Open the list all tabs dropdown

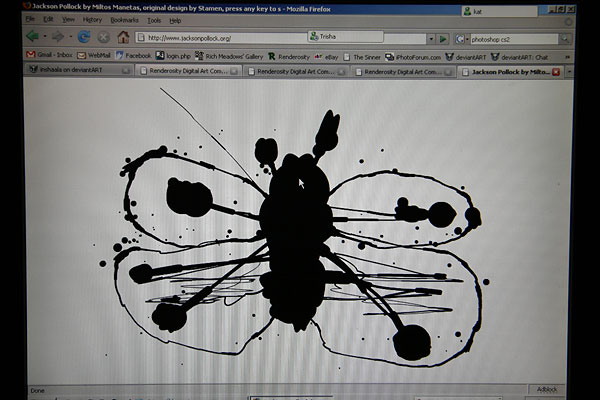[x=569, y=72]
